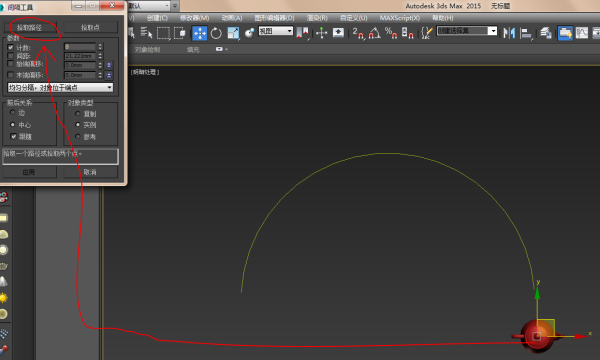Open the 均匀分隔 distribution dropdown
Screen dimensions: 600x360
tap(60, 88)
